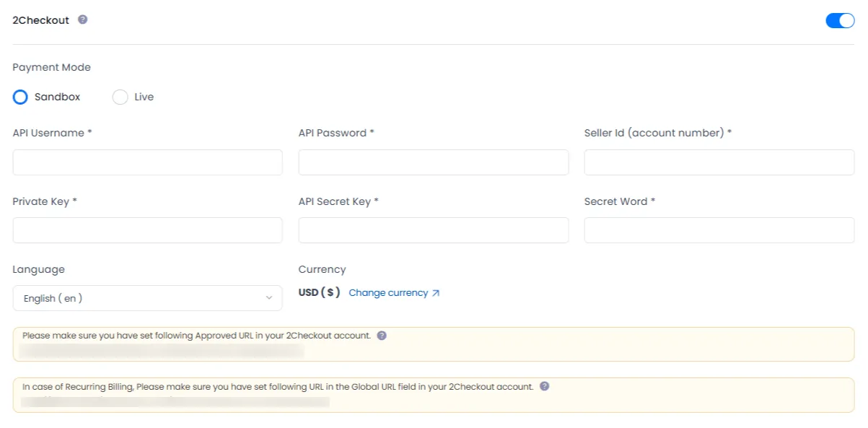Click the Secret Word input field
Image resolution: width=868 pixels, height=428 pixels.
pyautogui.click(x=719, y=230)
